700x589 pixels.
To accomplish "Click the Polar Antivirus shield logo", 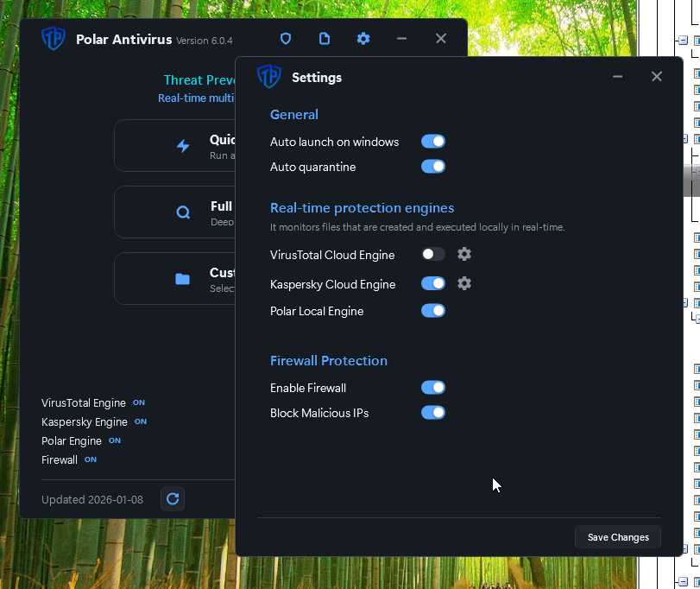I will coord(54,38).
